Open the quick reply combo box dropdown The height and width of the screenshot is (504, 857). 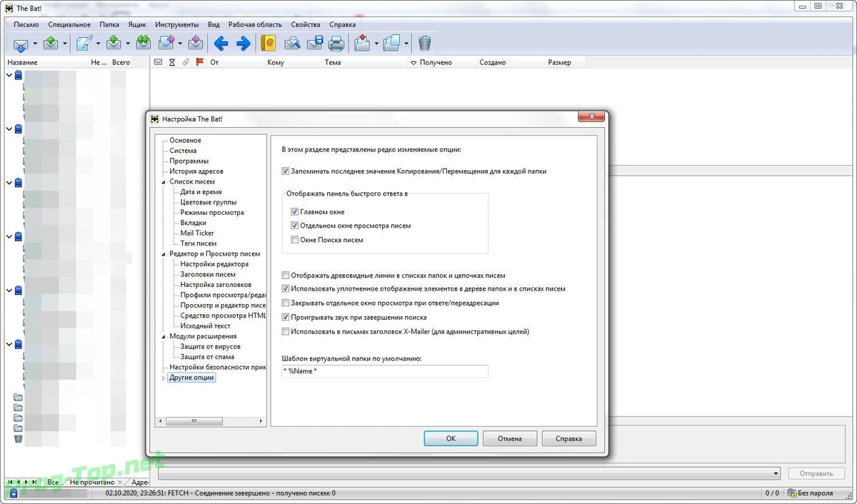click(x=776, y=473)
